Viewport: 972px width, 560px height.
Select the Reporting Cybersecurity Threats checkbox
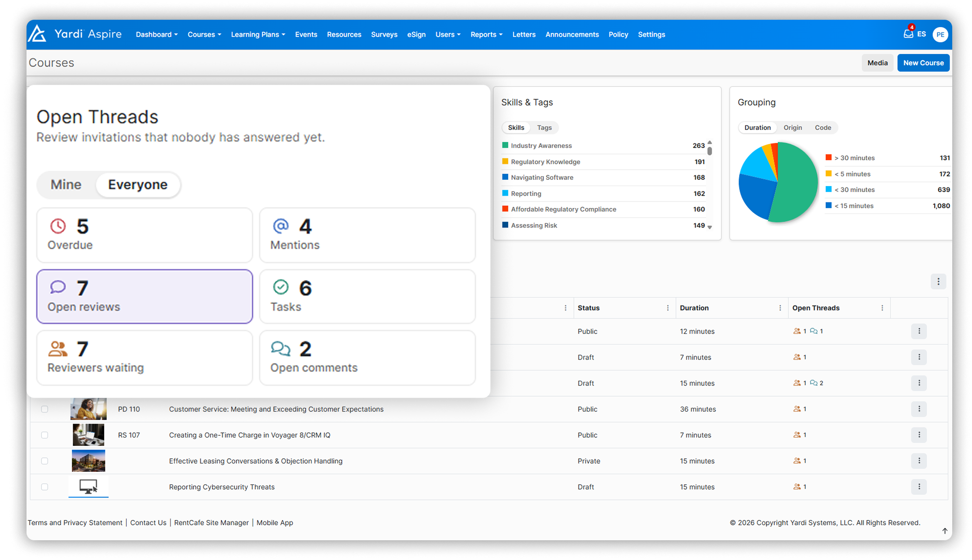pyautogui.click(x=45, y=487)
